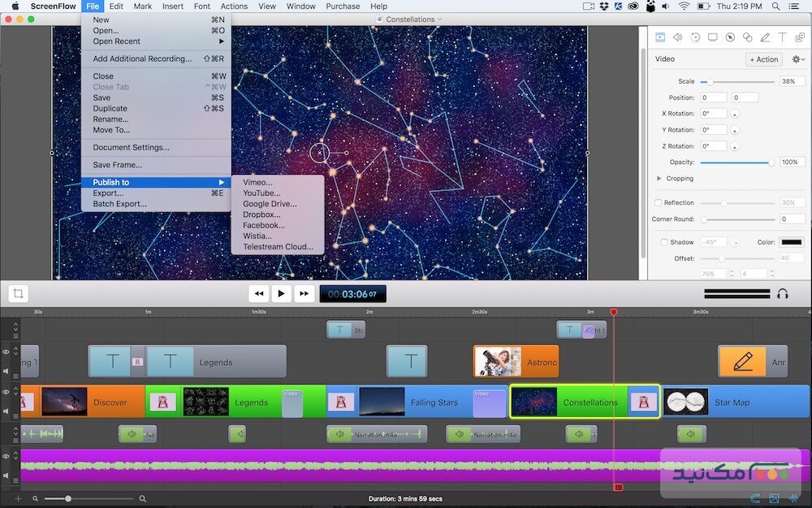This screenshot has width=812, height=508.
Task: Open the Window menu in menu bar
Action: (300, 6)
